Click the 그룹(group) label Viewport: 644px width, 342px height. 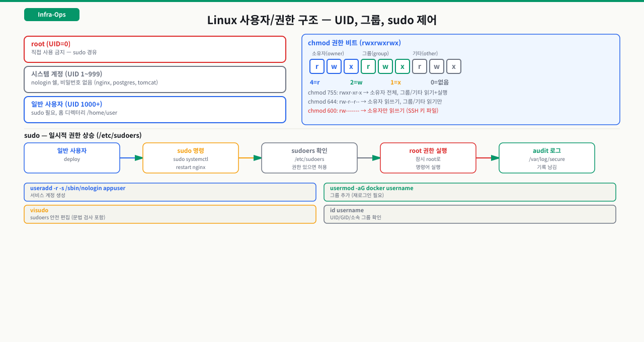click(x=375, y=53)
